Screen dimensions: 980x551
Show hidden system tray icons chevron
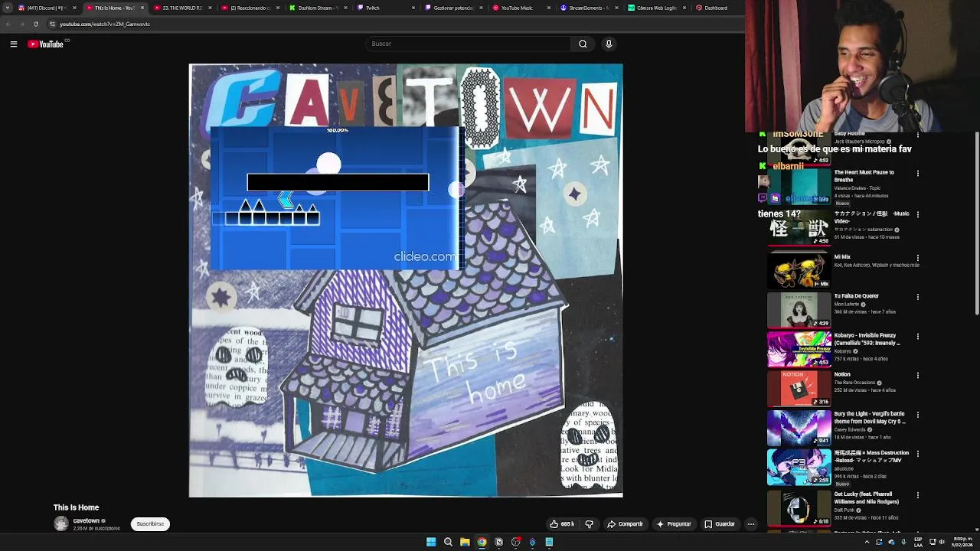point(867,542)
